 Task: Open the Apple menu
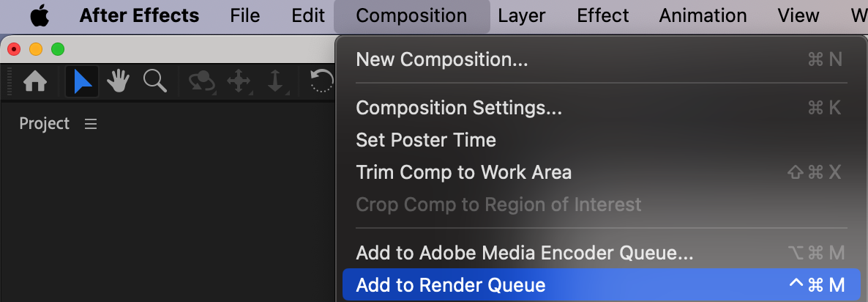[x=40, y=15]
